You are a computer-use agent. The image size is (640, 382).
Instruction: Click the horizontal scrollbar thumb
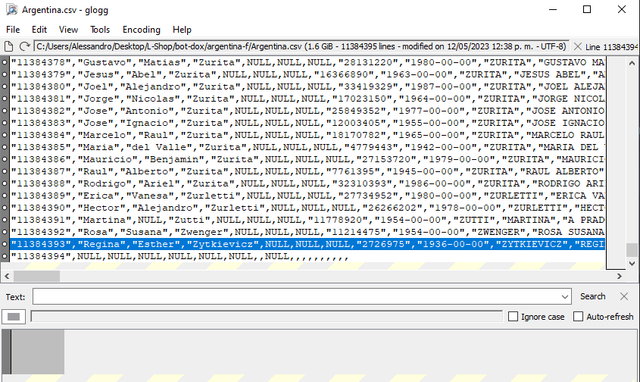pos(37,276)
